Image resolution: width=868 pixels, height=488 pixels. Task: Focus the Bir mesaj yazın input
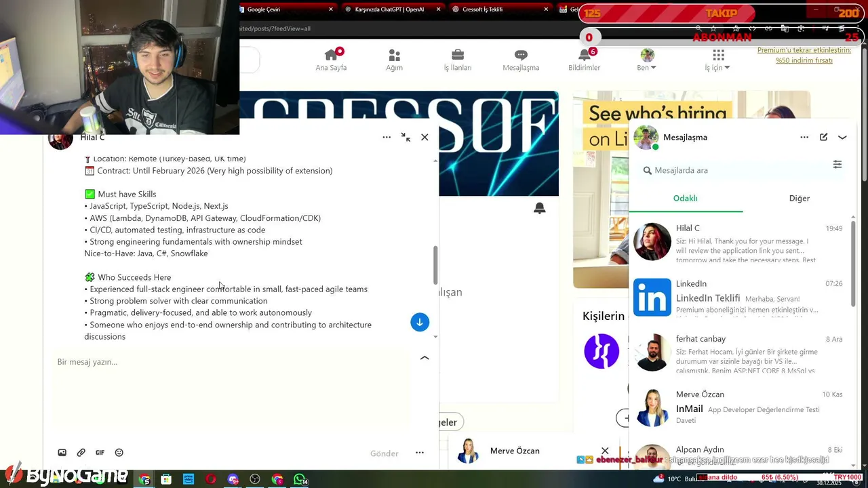[x=231, y=386]
